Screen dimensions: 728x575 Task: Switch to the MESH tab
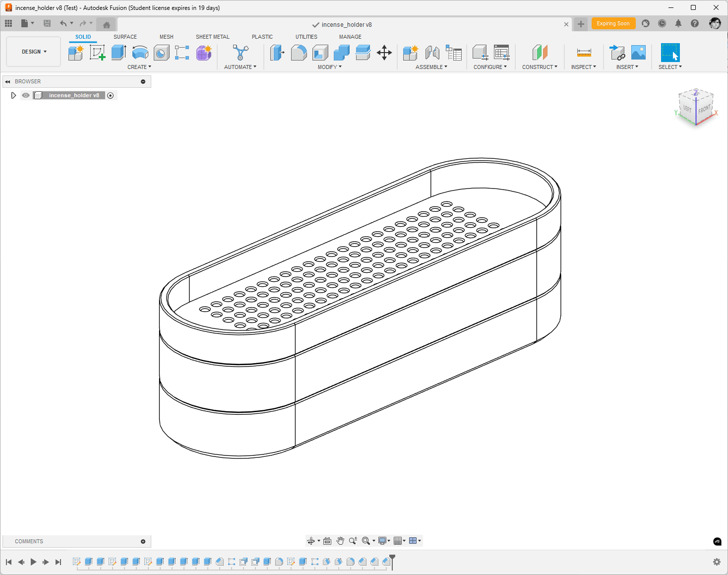click(167, 37)
